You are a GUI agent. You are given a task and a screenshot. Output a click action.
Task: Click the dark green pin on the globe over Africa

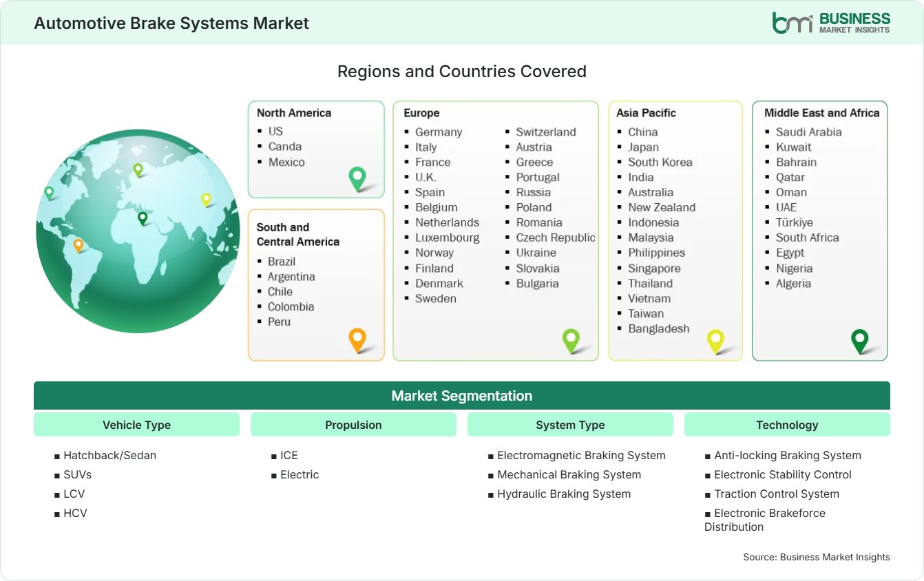143,218
